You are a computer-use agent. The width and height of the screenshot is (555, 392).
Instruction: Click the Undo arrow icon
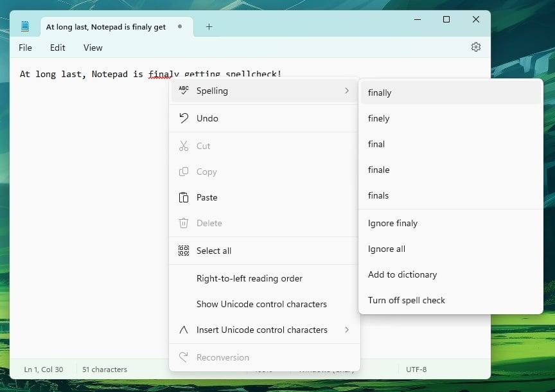click(x=184, y=118)
